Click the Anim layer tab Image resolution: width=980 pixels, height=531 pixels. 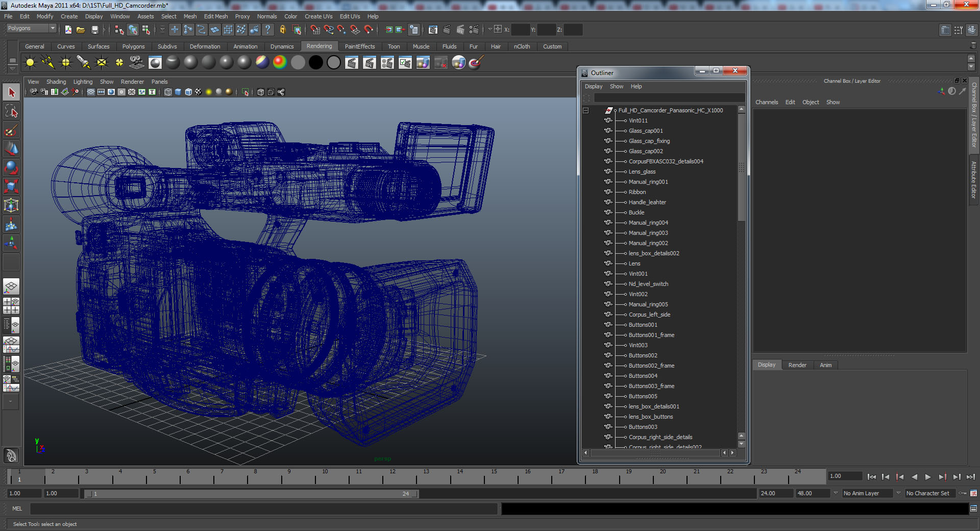point(825,365)
